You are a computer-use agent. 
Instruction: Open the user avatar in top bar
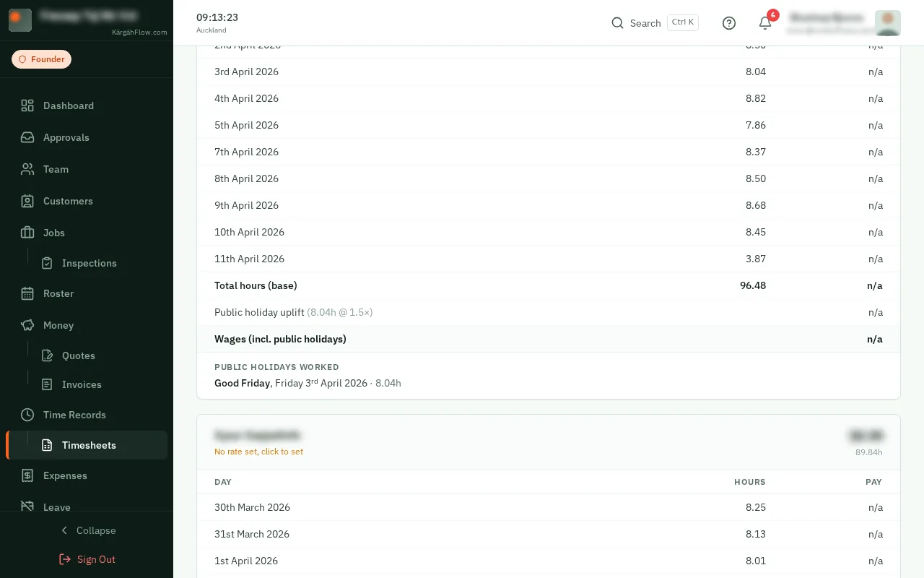click(888, 23)
